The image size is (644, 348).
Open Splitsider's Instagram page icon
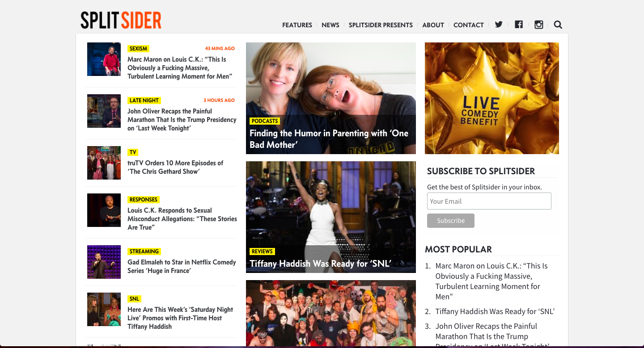click(538, 25)
